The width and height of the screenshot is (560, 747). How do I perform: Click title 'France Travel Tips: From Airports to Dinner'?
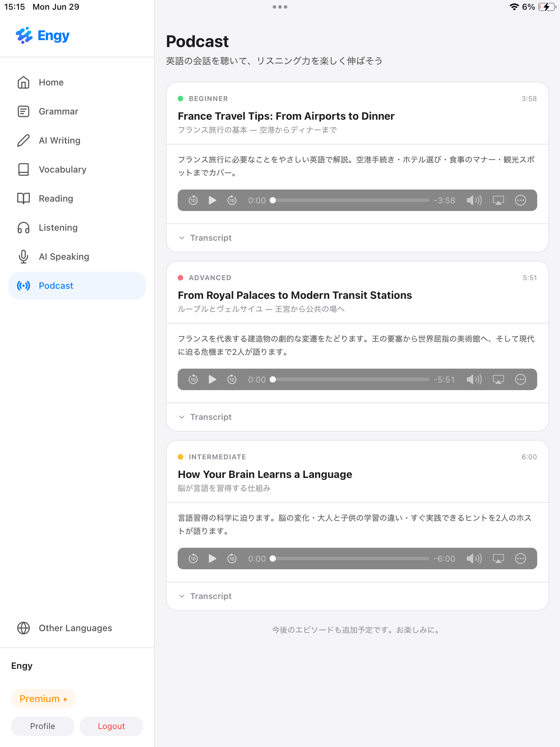tap(286, 116)
